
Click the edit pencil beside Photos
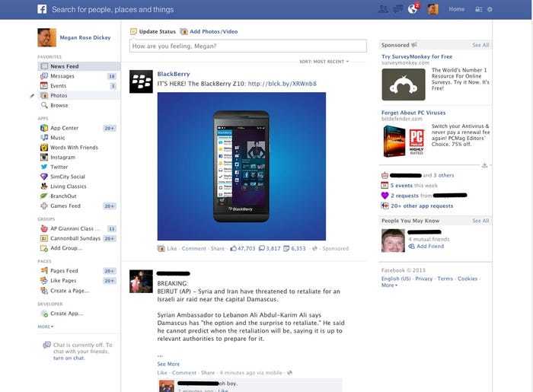click(x=32, y=96)
